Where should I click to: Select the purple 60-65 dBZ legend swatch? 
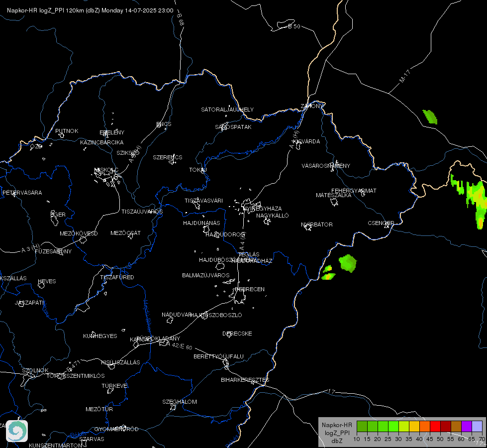click(x=467, y=427)
